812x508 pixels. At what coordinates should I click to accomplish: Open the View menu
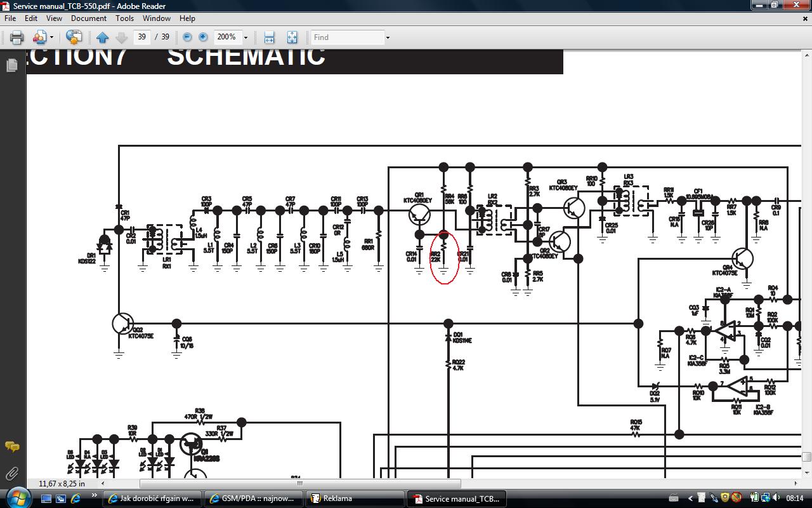click(54, 18)
